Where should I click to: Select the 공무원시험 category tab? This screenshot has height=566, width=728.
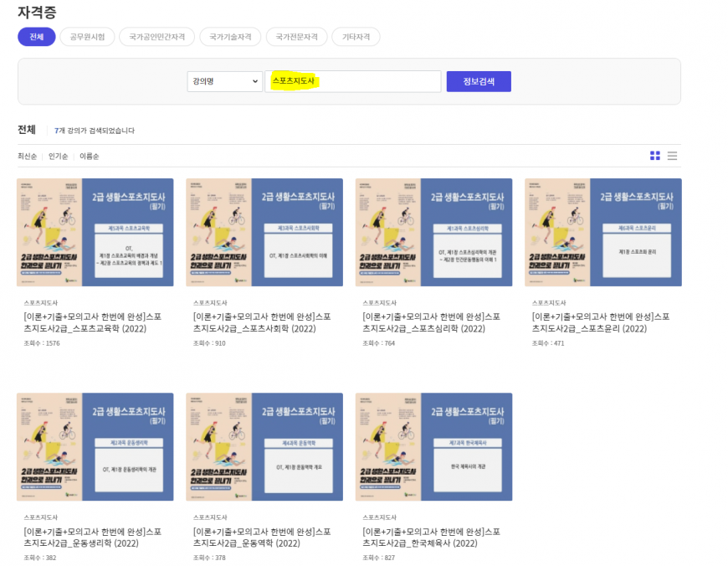[x=87, y=37]
